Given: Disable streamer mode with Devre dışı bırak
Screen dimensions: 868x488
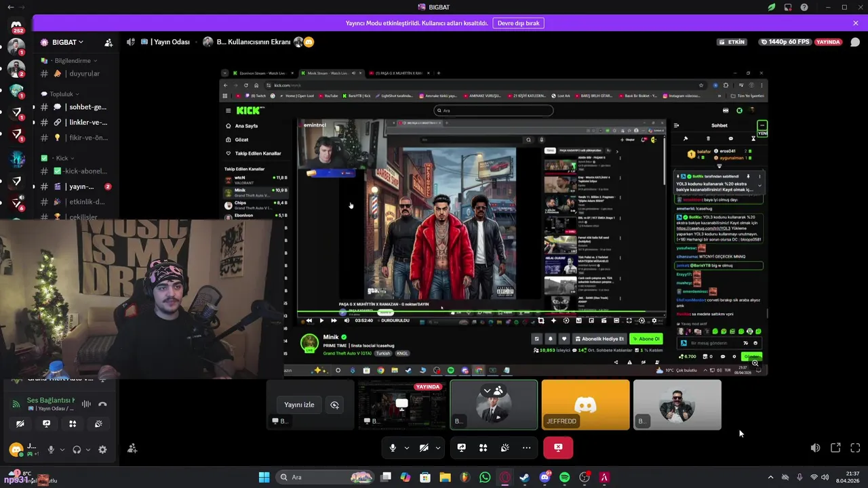Looking at the screenshot, I should click(x=519, y=23).
